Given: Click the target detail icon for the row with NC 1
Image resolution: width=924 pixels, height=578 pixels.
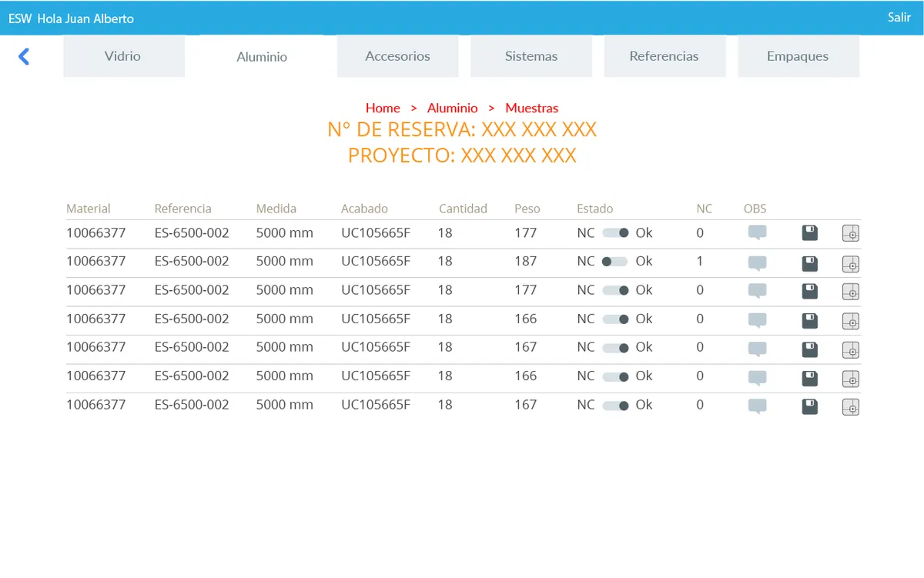Looking at the screenshot, I should [x=851, y=264].
